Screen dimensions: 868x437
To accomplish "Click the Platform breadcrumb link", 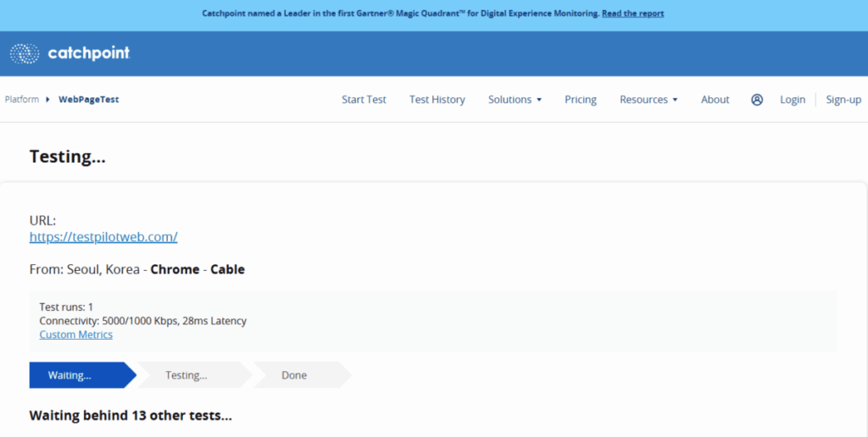I will (22, 100).
